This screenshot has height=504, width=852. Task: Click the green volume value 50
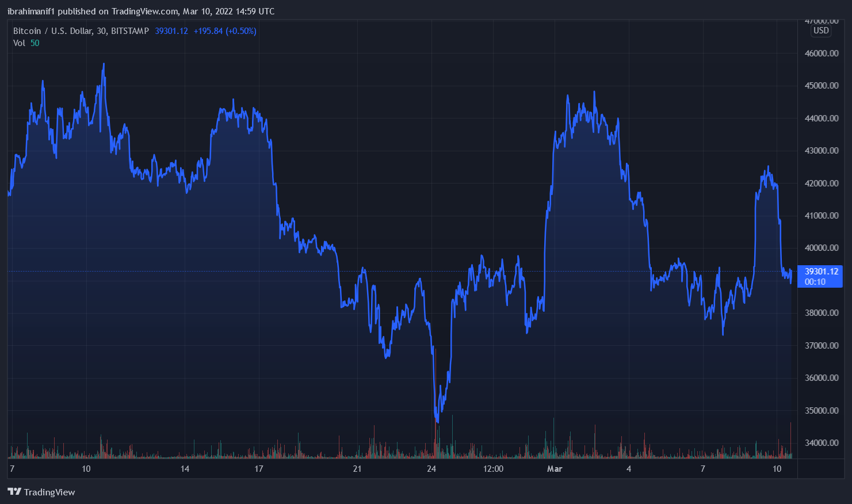point(35,43)
